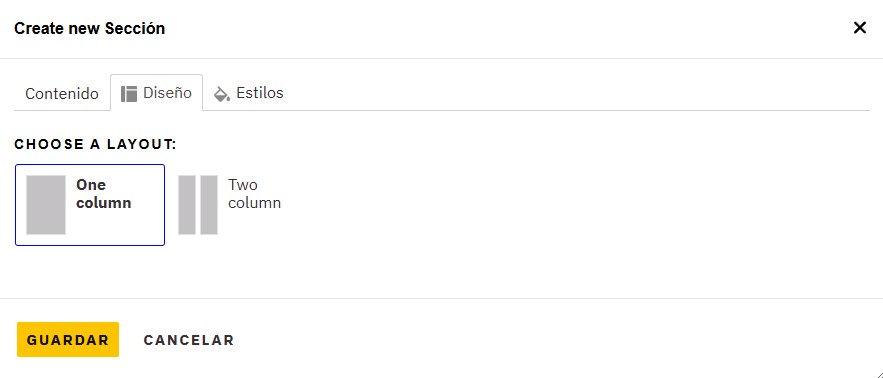Image resolution: width=883 pixels, height=378 pixels.
Task: Switch to the Contenido tab
Action: [x=61, y=94]
